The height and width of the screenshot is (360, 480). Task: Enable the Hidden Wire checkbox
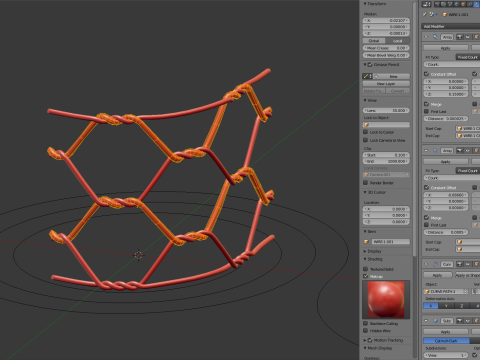[x=366, y=331]
